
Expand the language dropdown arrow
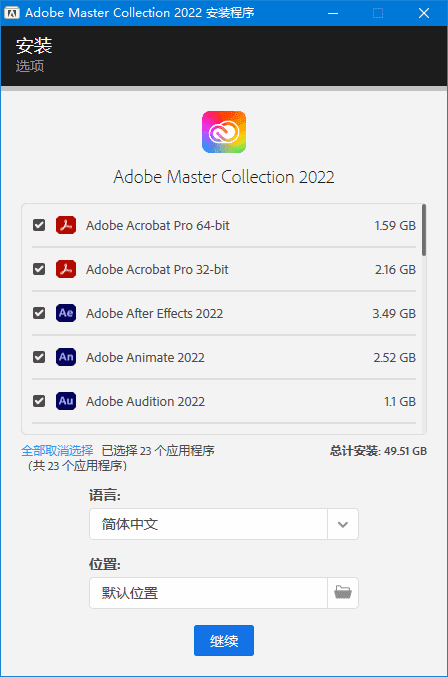343,524
